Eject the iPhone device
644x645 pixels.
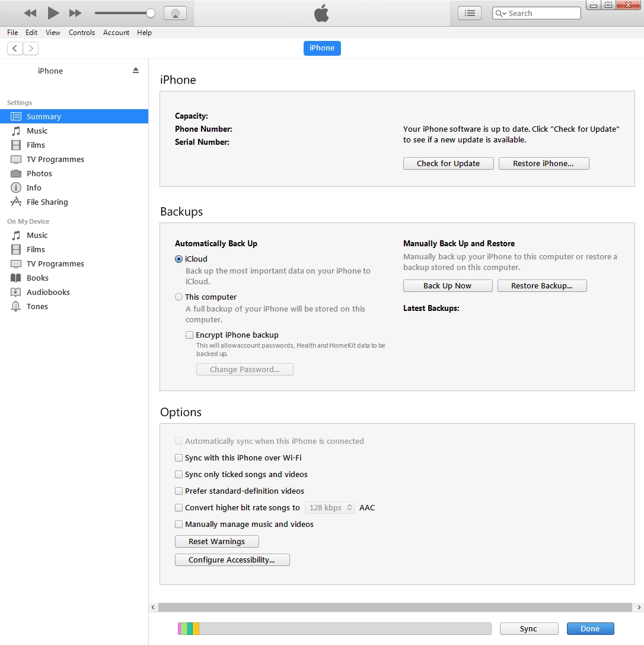tap(136, 70)
